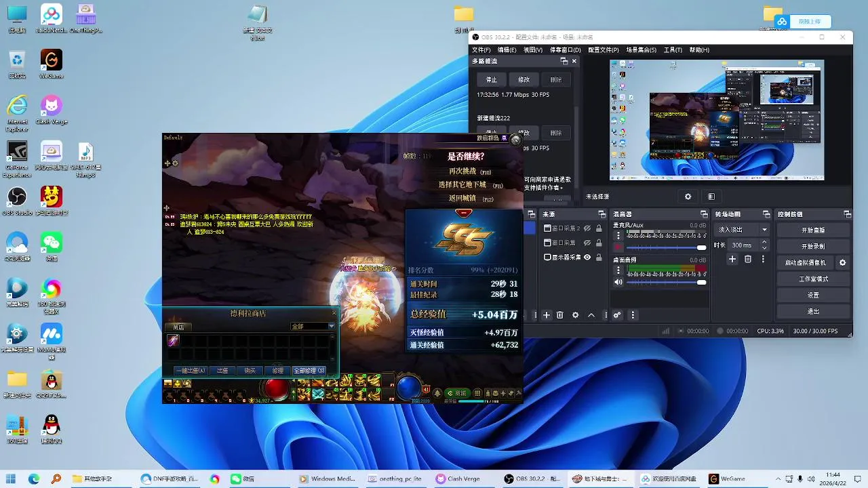Click the game MP blue orb
Screen dimensions: 868x488
409,388
